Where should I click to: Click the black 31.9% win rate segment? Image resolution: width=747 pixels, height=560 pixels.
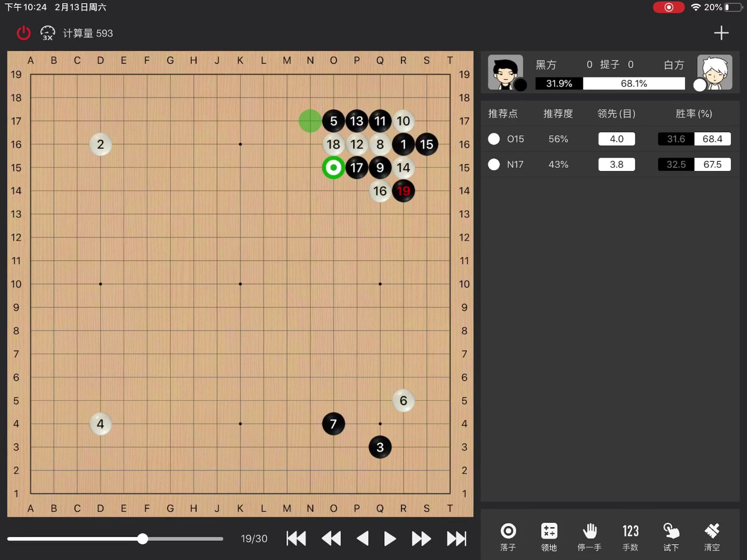[559, 83]
